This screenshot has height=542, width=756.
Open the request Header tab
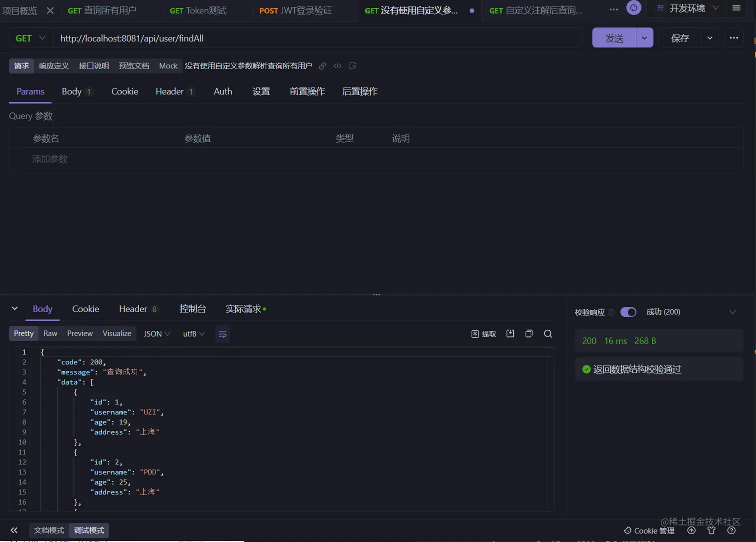174,91
